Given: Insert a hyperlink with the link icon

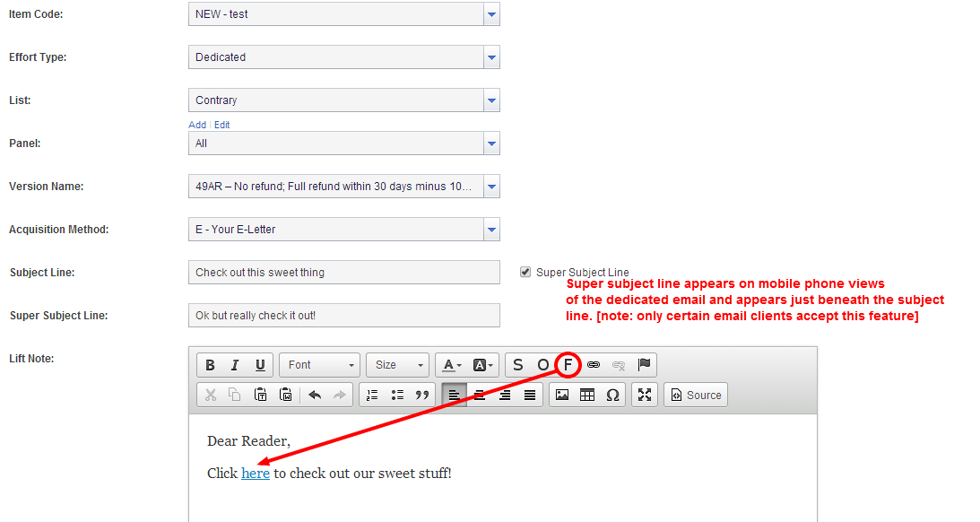Looking at the screenshot, I should 594,365.
